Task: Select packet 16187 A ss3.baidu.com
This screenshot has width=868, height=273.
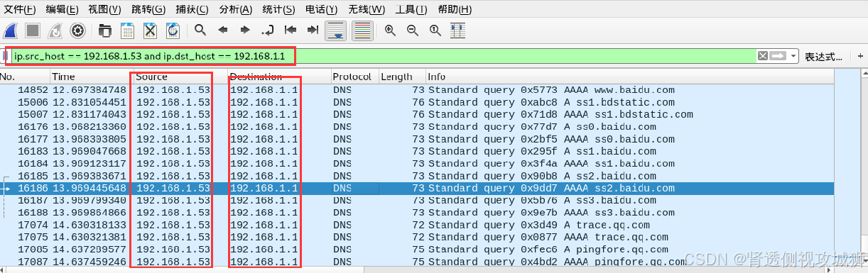Action: [x=416, y=200]
